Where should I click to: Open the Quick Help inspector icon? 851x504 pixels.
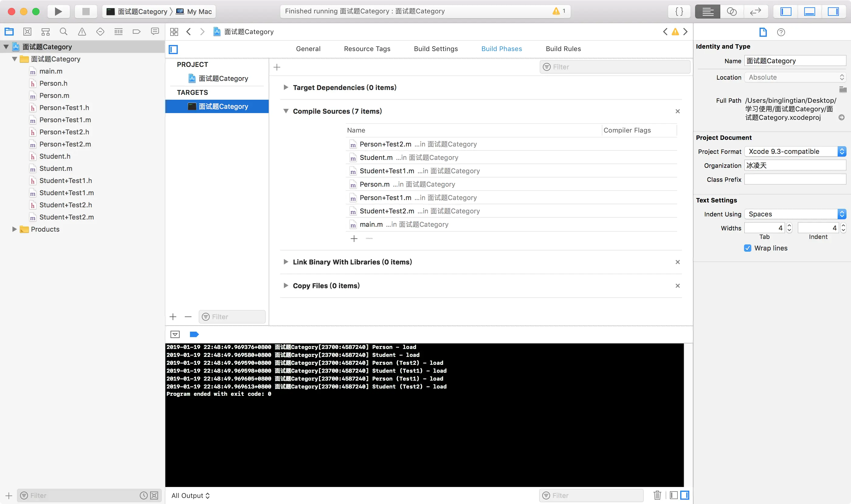(x=781, y=32)
